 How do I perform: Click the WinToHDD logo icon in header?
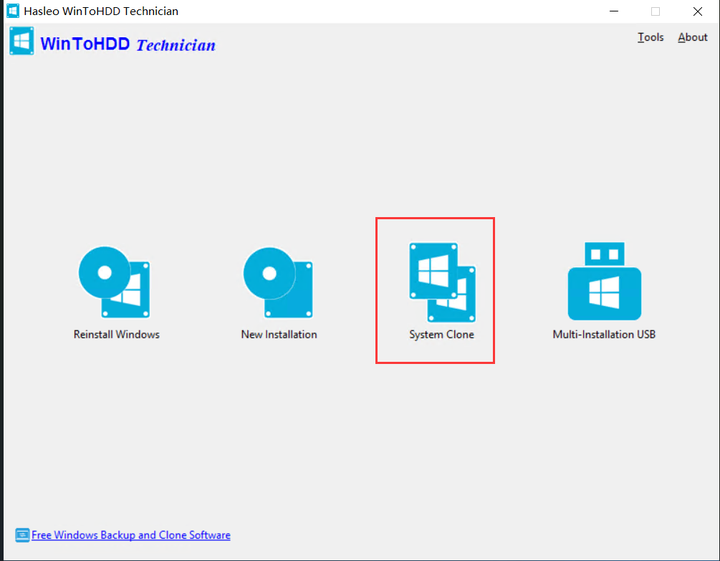coord(22,41)
